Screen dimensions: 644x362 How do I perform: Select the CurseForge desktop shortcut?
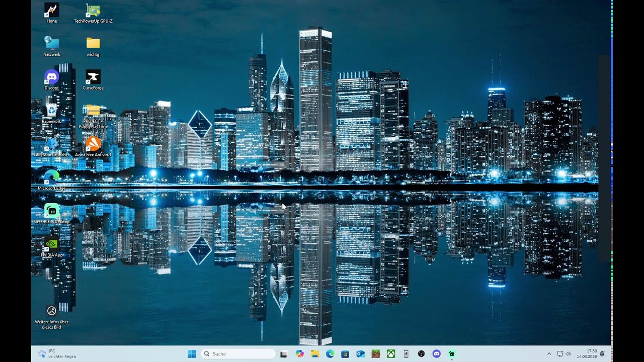[x=93, y=80]
